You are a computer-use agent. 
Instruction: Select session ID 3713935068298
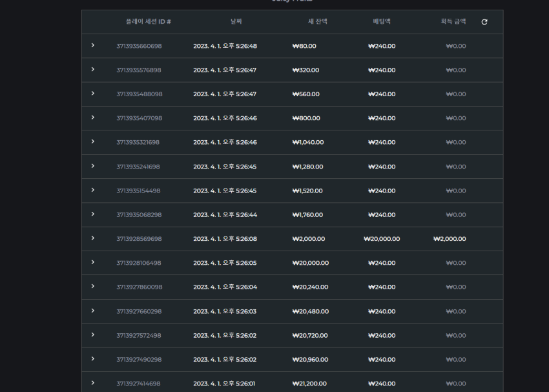click(x=139, y=215)
